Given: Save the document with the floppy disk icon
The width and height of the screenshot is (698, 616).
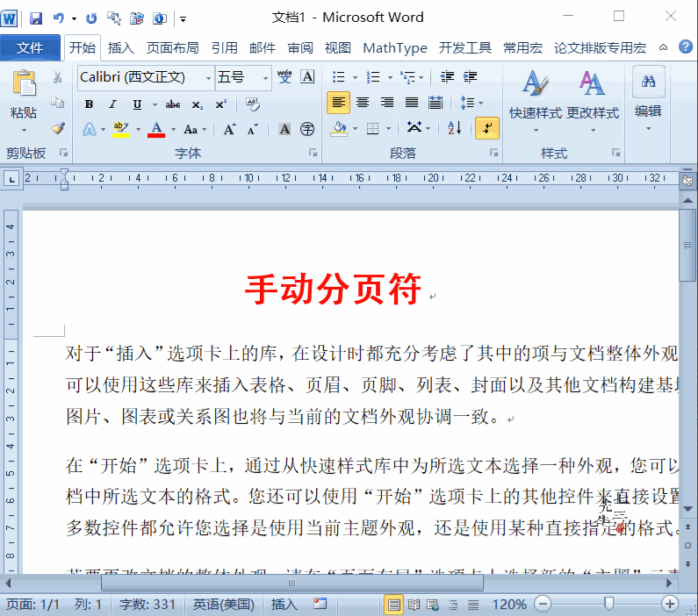Looking at the screenshot, I should (x=36, y=18).
